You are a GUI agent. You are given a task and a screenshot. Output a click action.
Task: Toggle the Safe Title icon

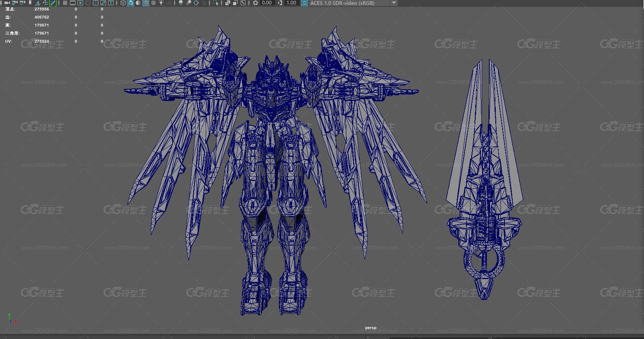point(111,3)
